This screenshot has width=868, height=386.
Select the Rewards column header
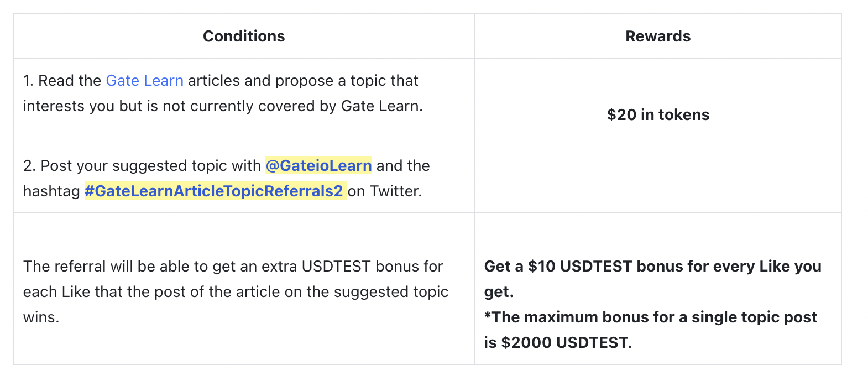[x=658, y=36]
